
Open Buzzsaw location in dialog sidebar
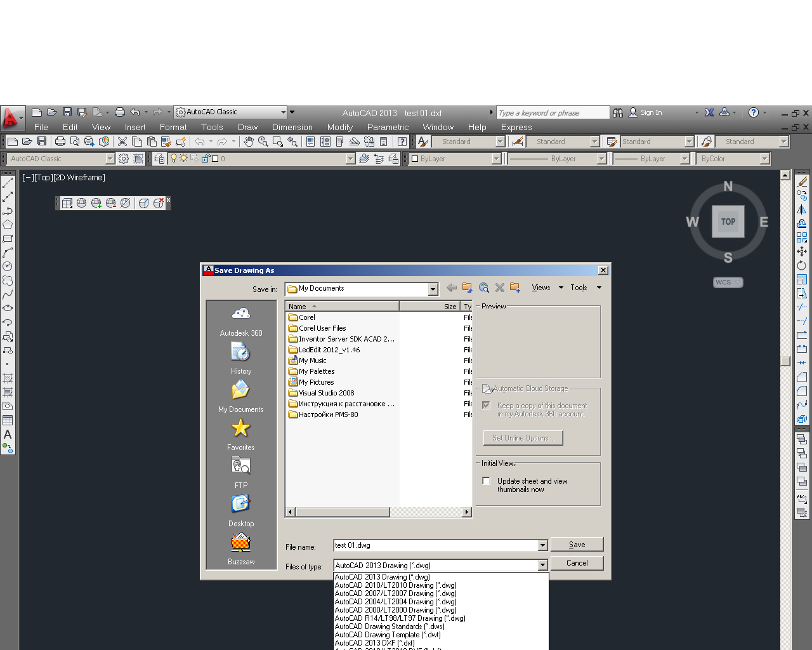[241, 550]
